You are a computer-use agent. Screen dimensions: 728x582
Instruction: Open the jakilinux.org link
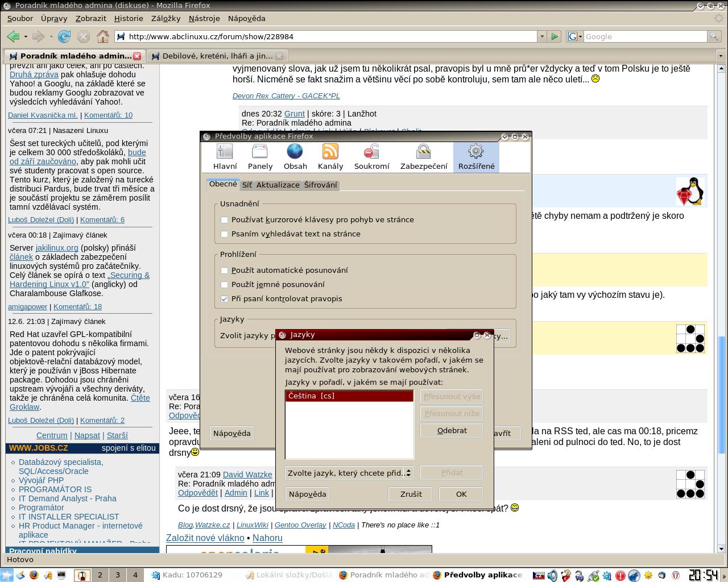57,248
